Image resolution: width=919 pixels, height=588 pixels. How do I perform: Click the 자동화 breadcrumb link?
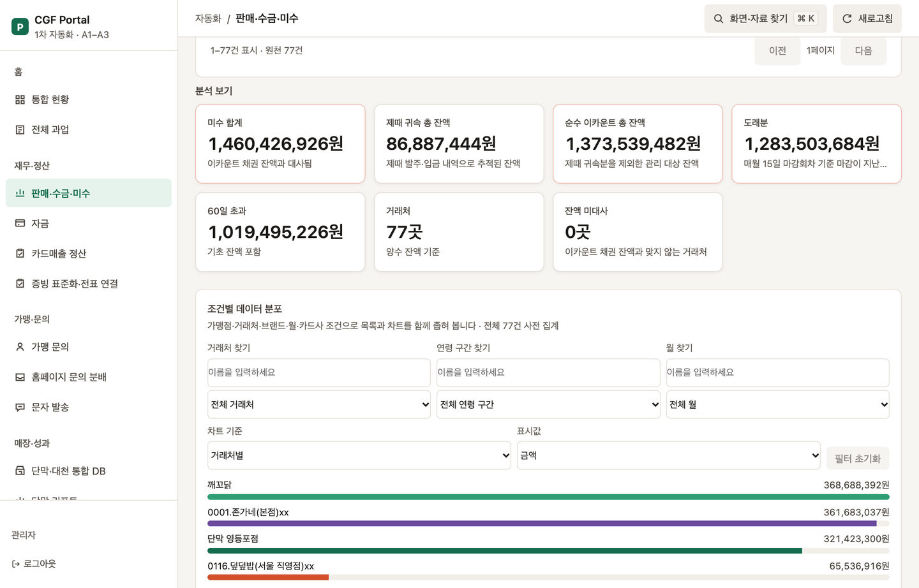coord(208,18)
